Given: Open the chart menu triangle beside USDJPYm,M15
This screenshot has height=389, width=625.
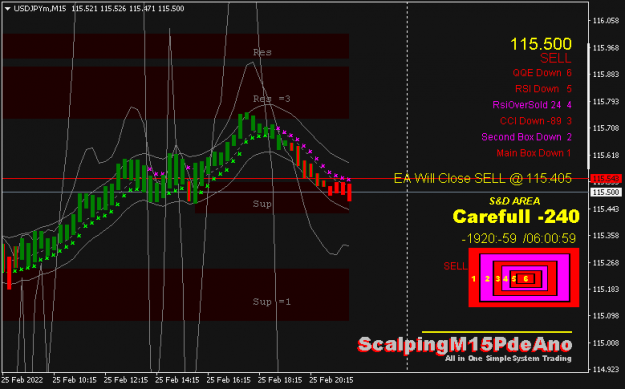Looking at the screenshot, I should [x=7, y=8].
